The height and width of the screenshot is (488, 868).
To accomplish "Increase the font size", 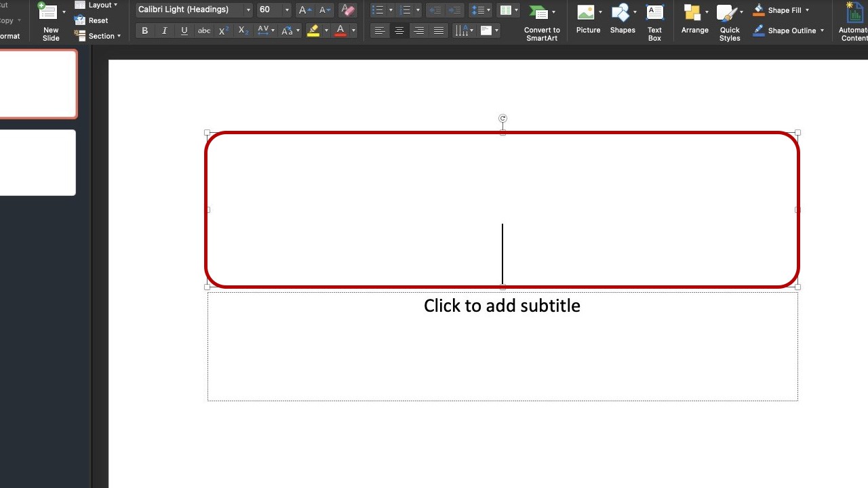I will (x=305, y=10).
